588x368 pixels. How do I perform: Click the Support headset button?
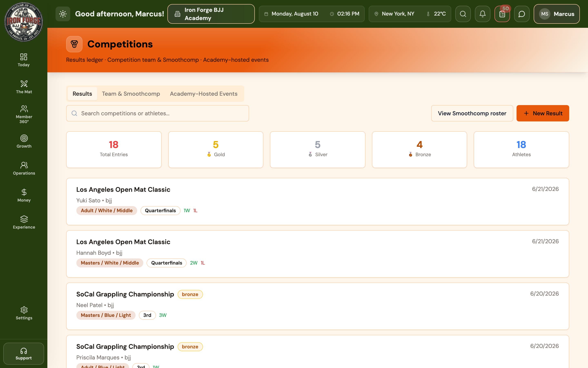[x=23, y=353]
